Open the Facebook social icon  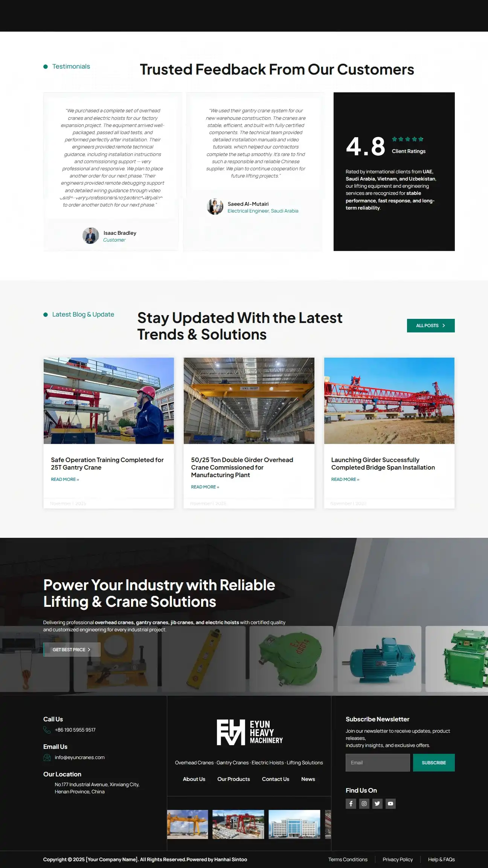351,804
